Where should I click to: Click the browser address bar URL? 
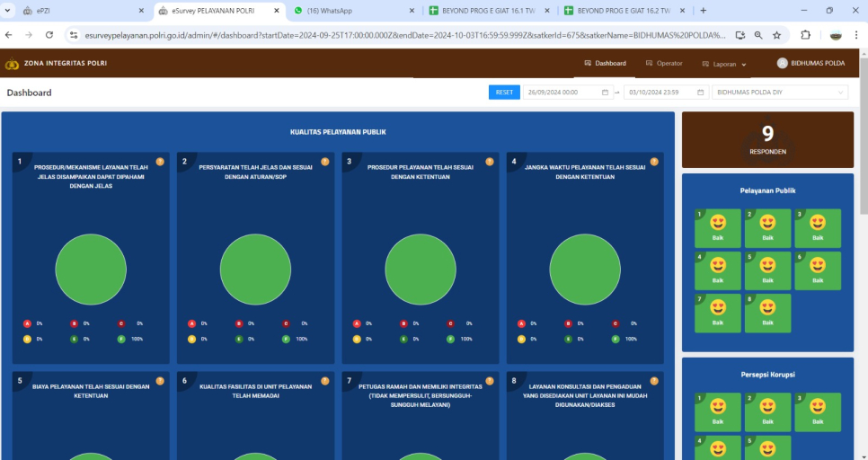click(405, 35)
